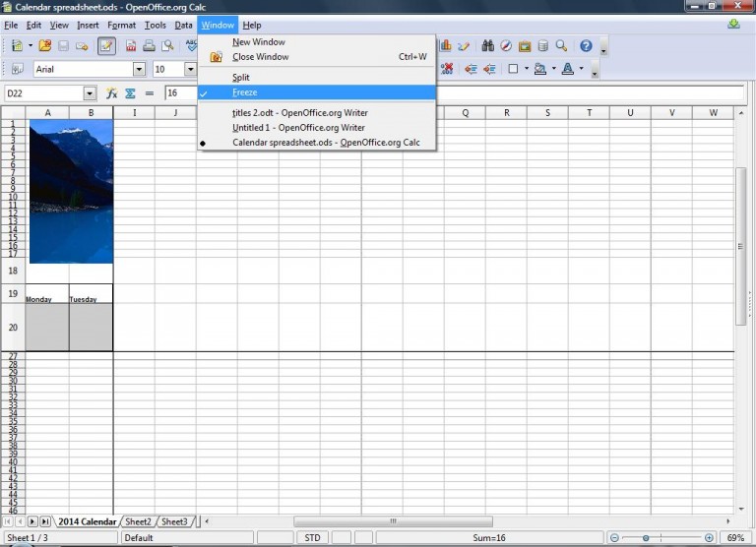Insert a chart with the Chart icon
756x547 pixels.
point(446,46)
